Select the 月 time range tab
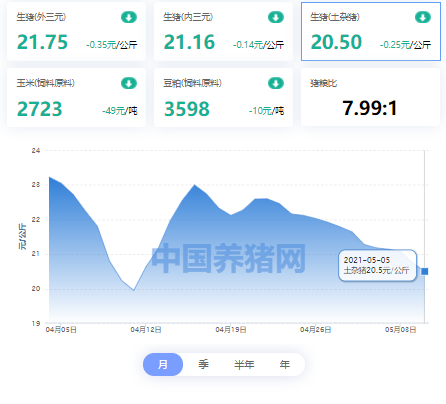 click(163, 364)
